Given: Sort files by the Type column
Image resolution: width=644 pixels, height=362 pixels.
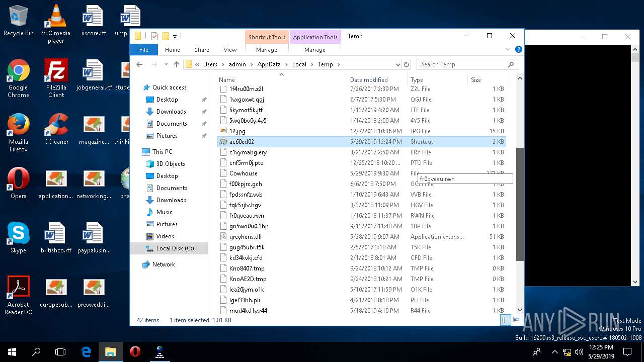Looking at the screenshot, I should click(x=438, y=79).
